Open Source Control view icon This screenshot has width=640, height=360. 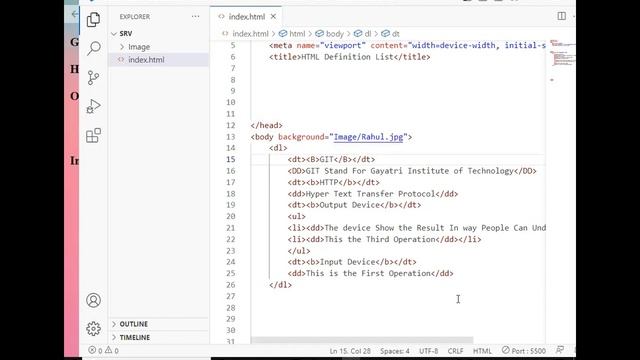[x=93, y=77]
